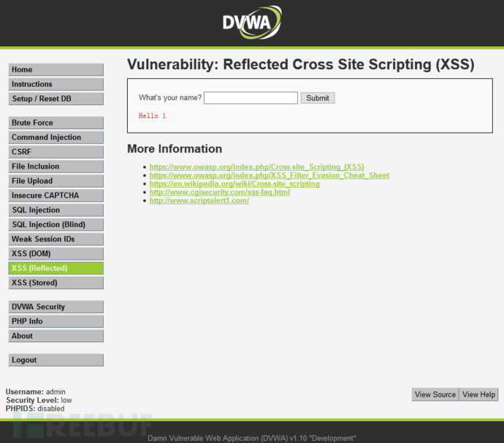Click the DVWA v1.10 footer text
The image size is (504, 443).
pyautogui.click(x=252, y=438)
